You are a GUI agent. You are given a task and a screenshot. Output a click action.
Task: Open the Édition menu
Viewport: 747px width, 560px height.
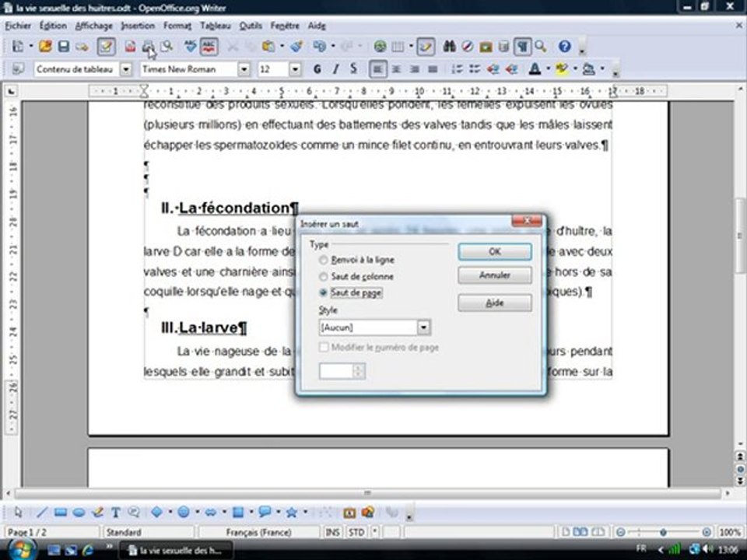click(53, 26)
